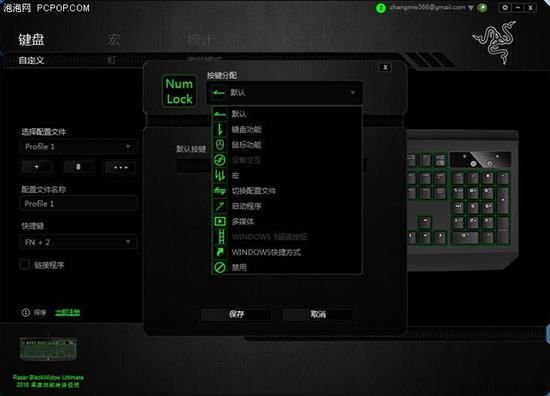This screenshot has width=550, height=396.
Task: Open the settings gear in title bar
Action: (505, 7)
